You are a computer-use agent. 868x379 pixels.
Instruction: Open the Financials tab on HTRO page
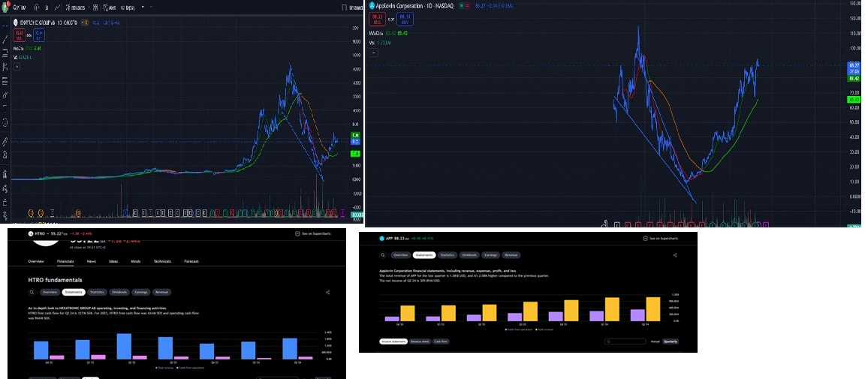point(65,261)
